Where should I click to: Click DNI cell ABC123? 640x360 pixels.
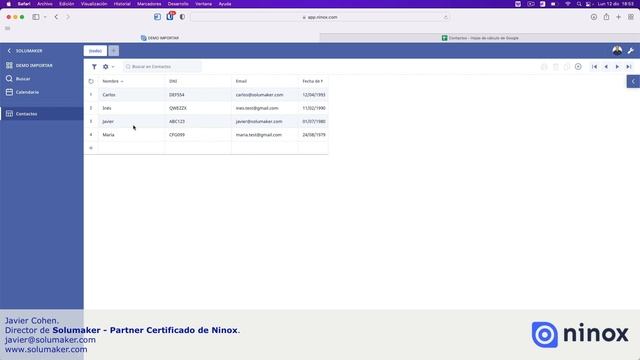coord(198,121)
